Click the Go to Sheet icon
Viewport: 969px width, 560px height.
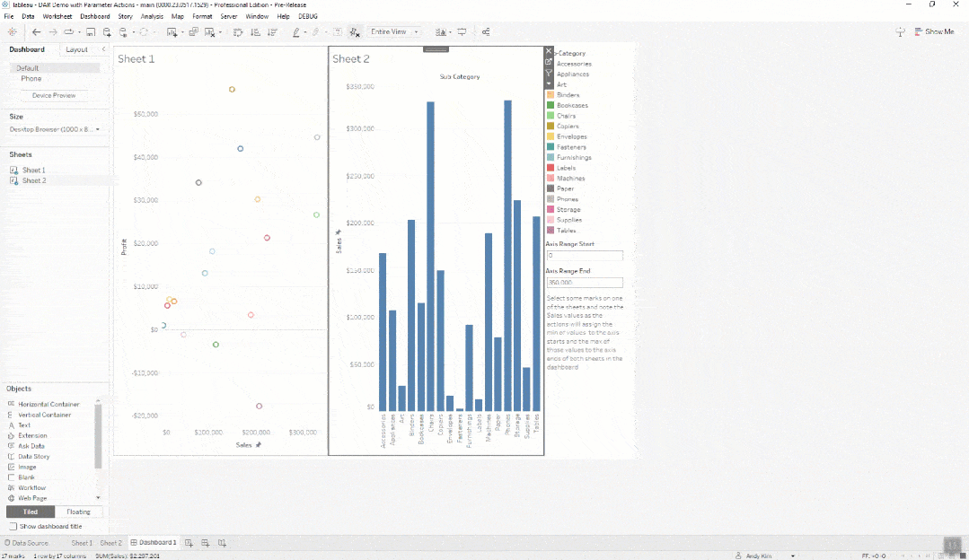pyautogui.click(x=549, y=62)
